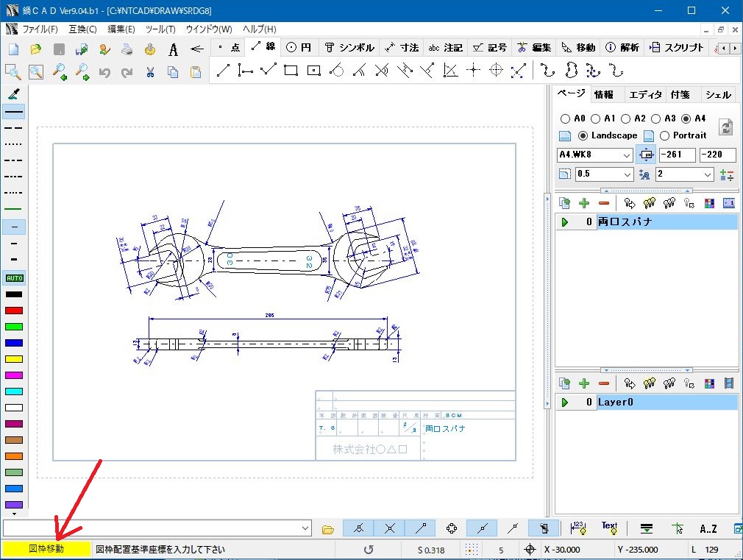Pick the cyan color swatch
The width and height of the screenshot is (743, 560).
point(14,391)
